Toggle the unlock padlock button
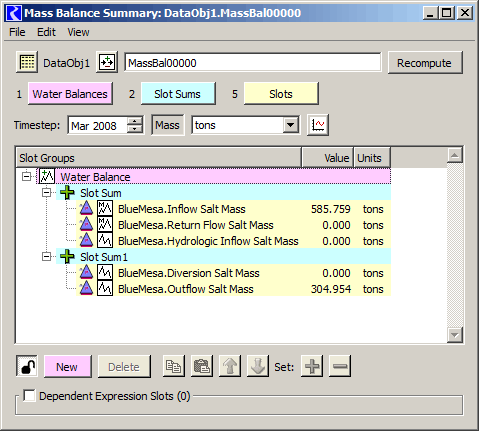 coord(27,367)
